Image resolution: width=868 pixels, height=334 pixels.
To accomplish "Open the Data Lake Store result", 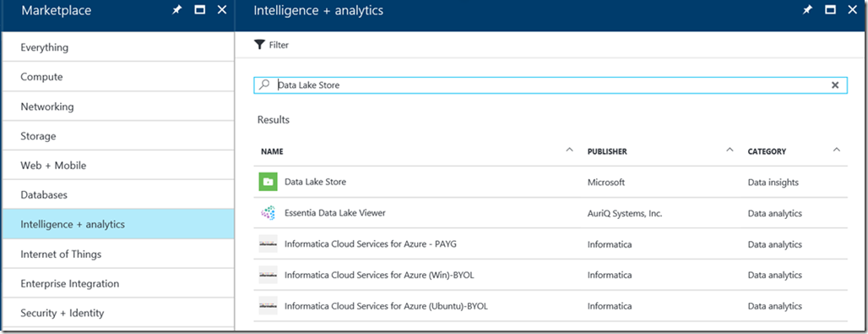I will [315, 182].
